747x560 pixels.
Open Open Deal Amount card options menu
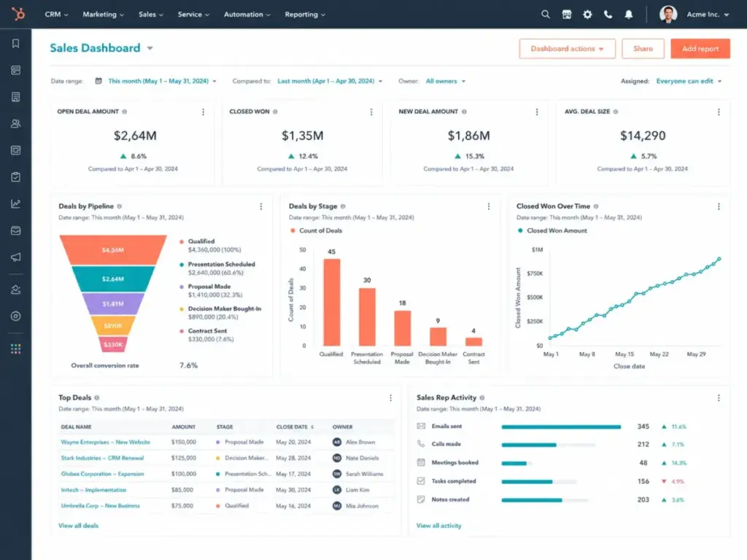point(203,112)
